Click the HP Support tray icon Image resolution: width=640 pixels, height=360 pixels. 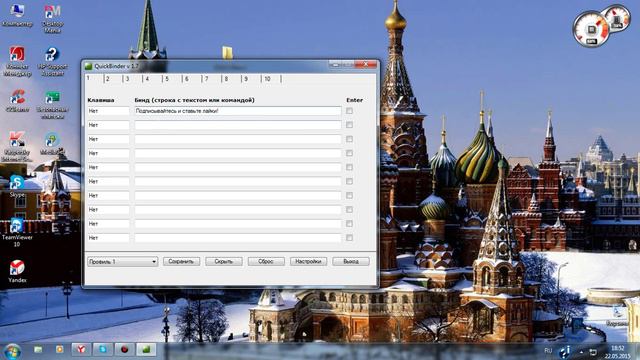point(565,351)
